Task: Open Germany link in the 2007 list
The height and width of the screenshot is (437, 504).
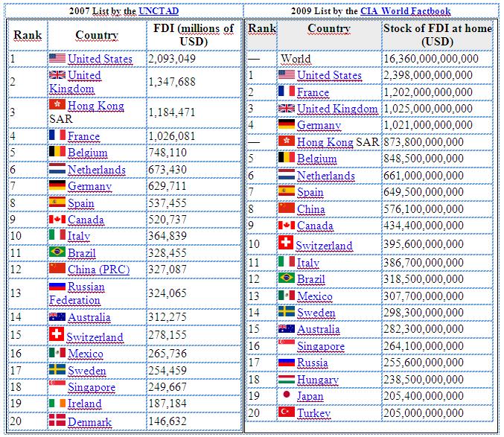Action: pos(89,186)
